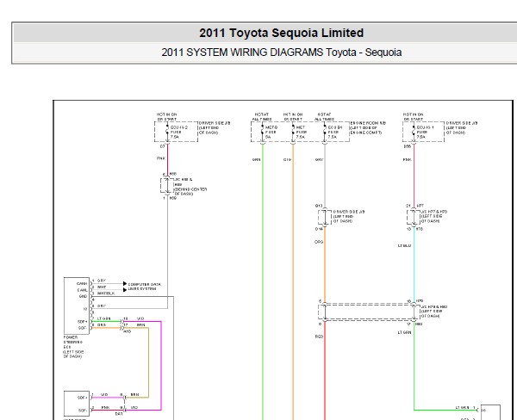
Task: Click the 'RED' wire color label
Action: pyautogui.click(x=319, y=337)
